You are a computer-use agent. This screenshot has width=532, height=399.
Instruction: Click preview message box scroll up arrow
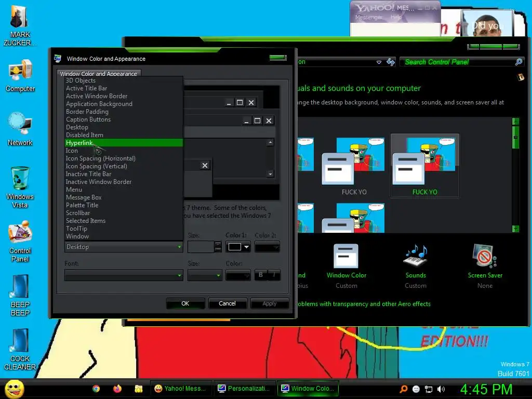tap(270, 142)
